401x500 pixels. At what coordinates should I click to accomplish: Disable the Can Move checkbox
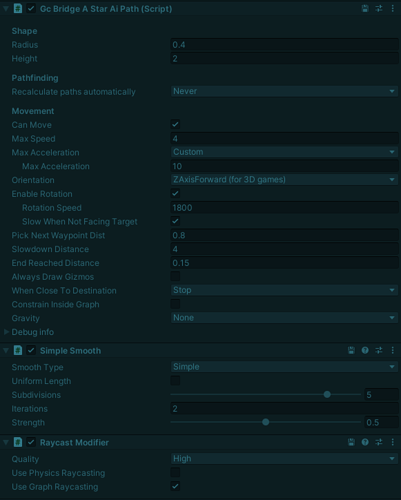175,124
